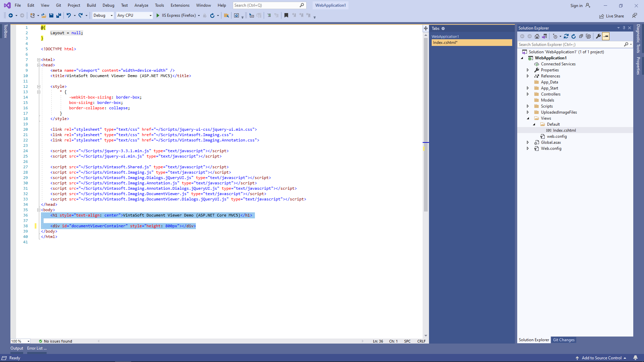Click the bookmark toggle icon in toolbar
Viewport: 644px width, 362px height.
click(x=286, y=15)
